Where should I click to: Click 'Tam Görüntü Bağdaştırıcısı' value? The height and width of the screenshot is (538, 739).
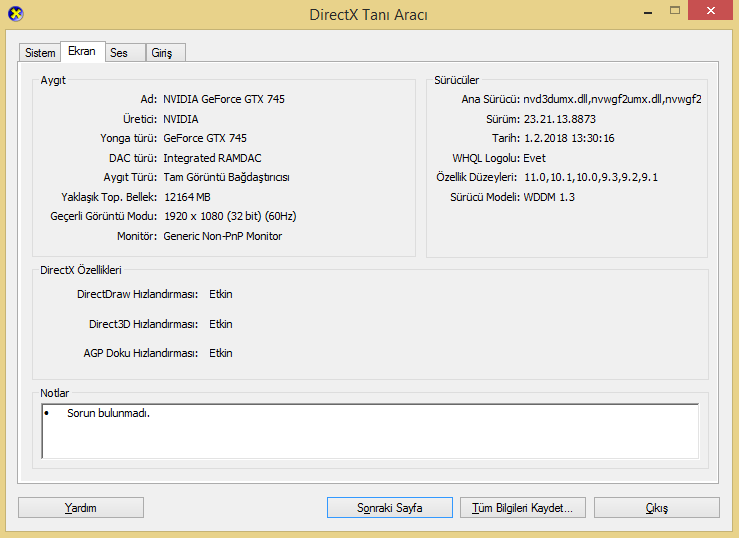[x=226, y=178]
